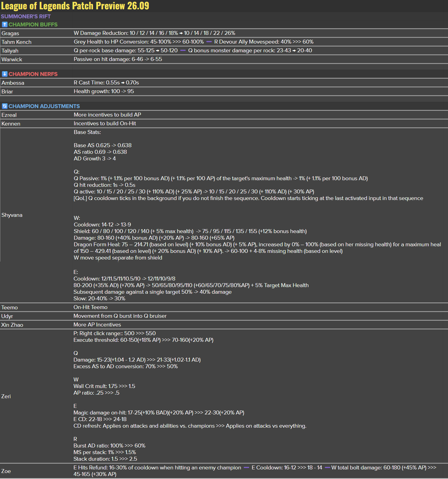Click the down-arrow icon beside Champion Nerfs
The height and width of the screenshot is (479, 448).
tap(5, 74)
